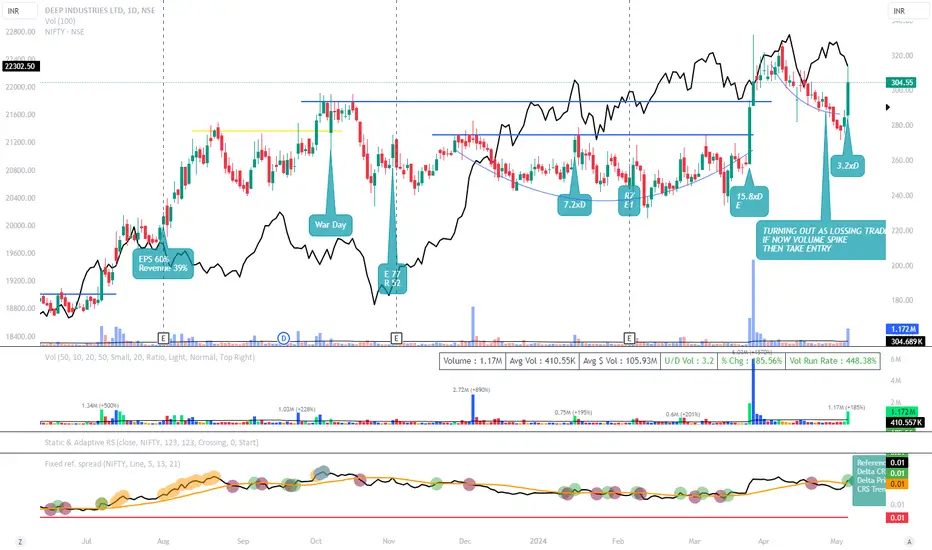The width and height of the screenshot is (932, 550).
Task: Click the 'Mar' time axis label
Action: click(x=694, y=541)
